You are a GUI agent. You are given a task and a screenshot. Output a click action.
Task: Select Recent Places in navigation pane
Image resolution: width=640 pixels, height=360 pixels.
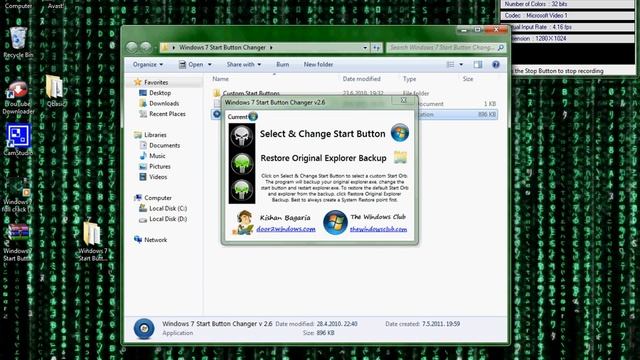[167, 114]
